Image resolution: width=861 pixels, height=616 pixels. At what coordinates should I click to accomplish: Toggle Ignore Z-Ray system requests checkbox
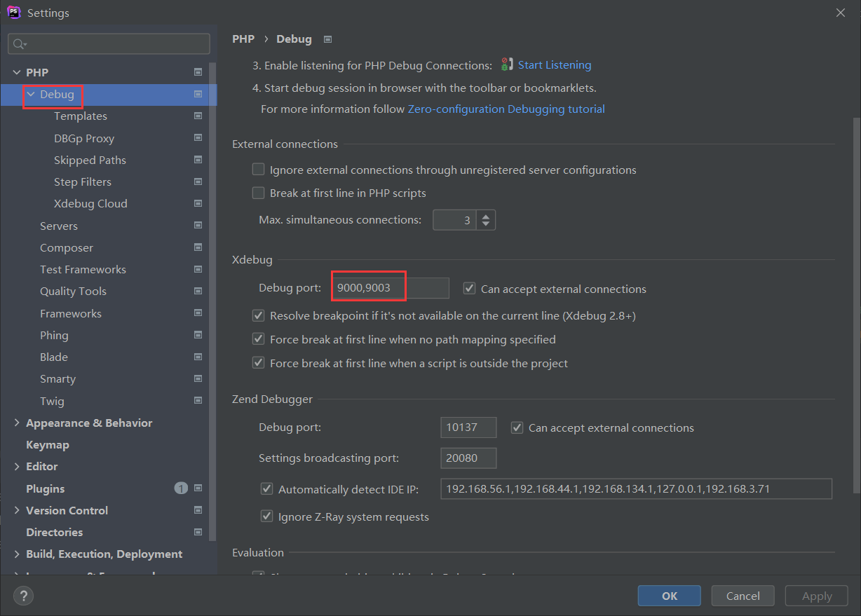(266, 516)
